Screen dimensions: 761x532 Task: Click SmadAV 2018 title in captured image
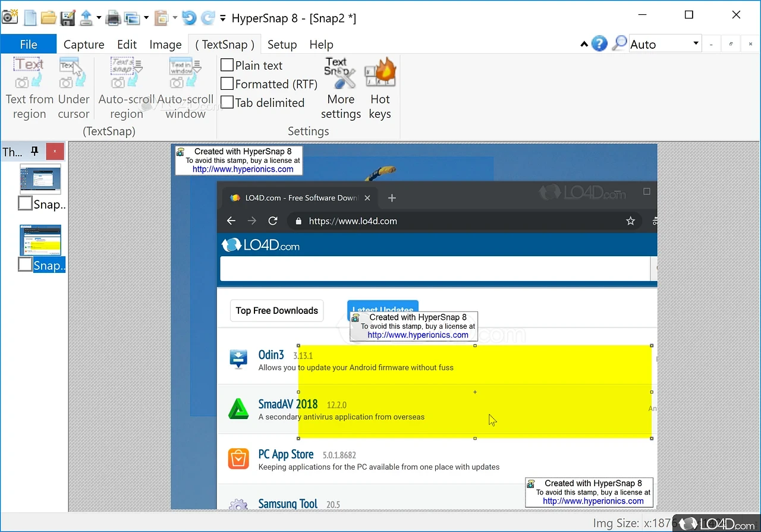(288, 404)
